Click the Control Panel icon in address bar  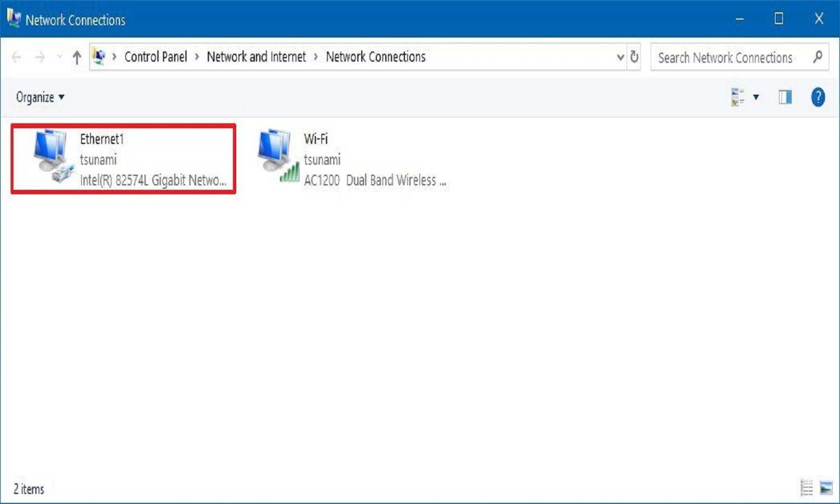[x=99, y=57]
